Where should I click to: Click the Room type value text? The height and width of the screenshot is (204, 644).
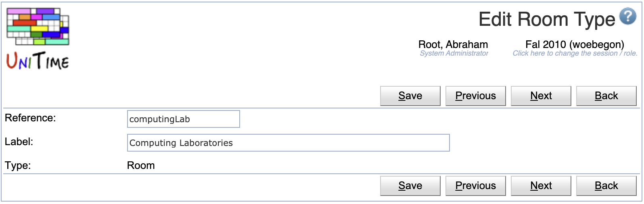coord(141,166)
